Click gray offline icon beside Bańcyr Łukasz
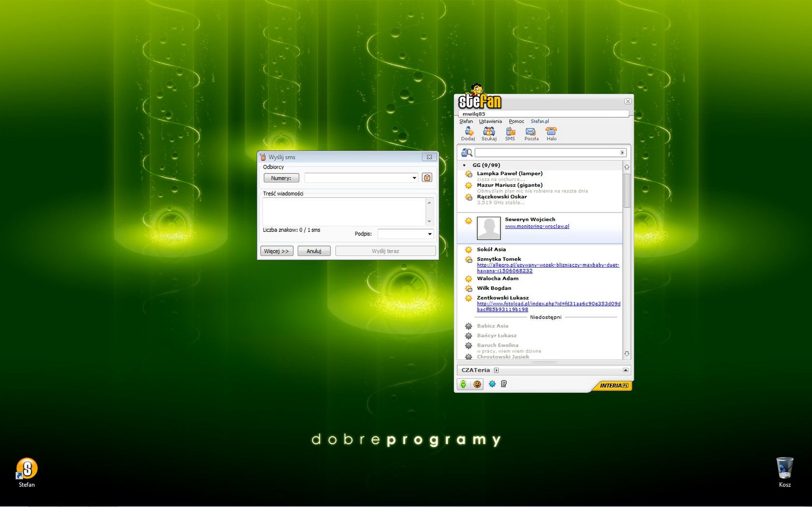 coord(468,336)
